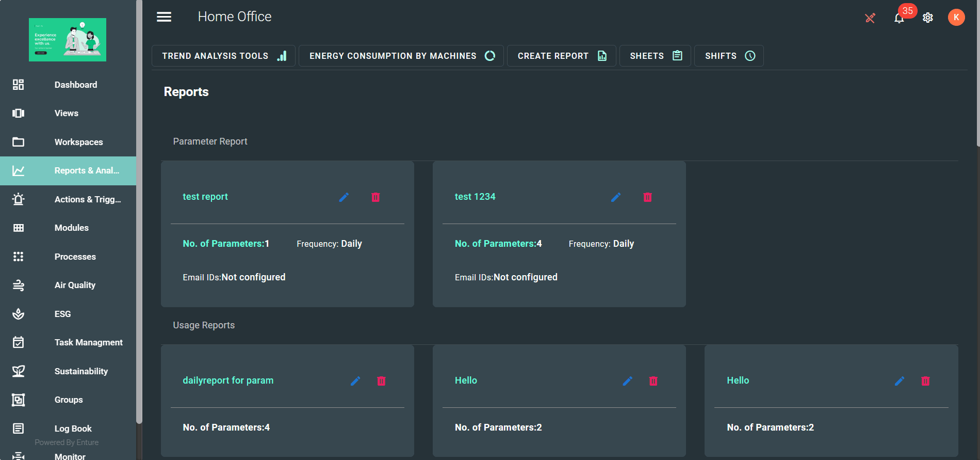Click the 'test 1234' title link
Viewport: 980px width, 460px height.
475,197
